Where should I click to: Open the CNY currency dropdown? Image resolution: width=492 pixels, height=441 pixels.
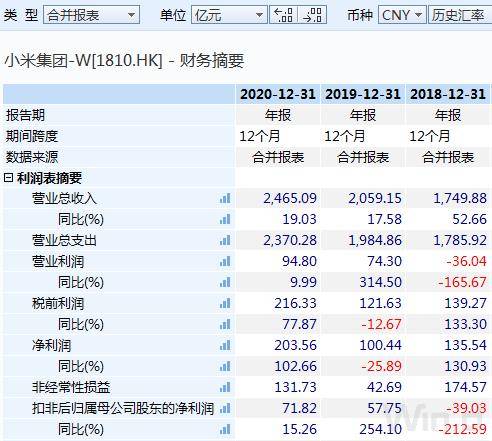tap(402, 15)
